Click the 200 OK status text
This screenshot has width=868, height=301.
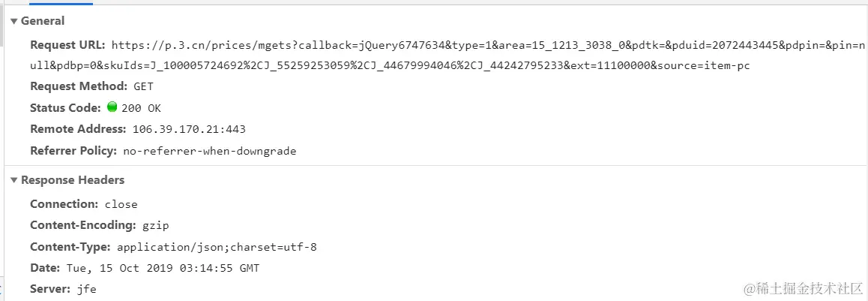point(141,108)
